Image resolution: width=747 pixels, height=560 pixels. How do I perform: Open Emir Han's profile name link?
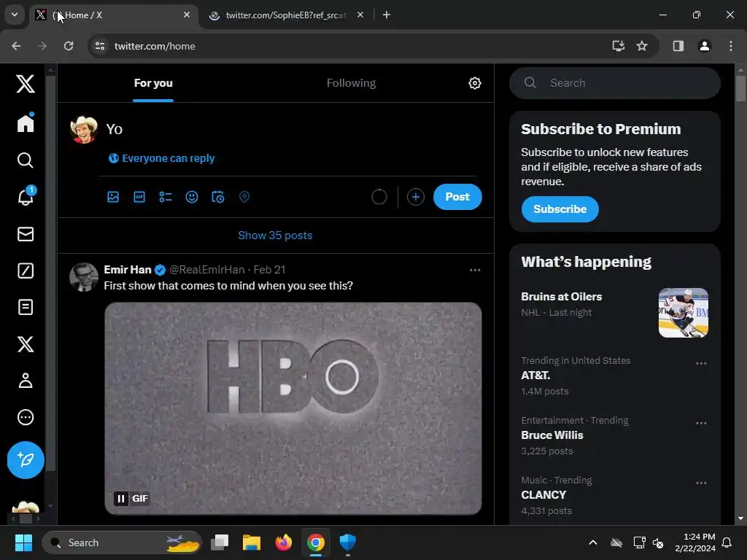click(127, 270)
